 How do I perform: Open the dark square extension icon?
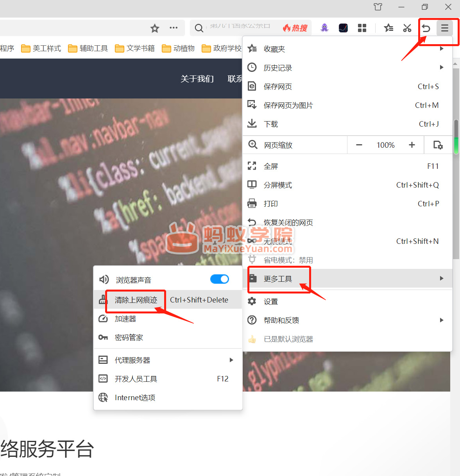pos(343,28)
